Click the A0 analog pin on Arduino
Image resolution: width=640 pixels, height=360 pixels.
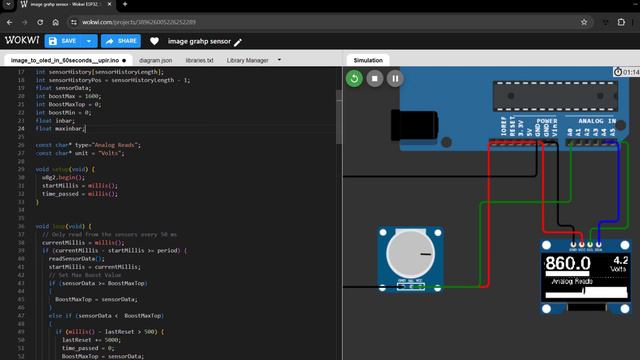570,142
